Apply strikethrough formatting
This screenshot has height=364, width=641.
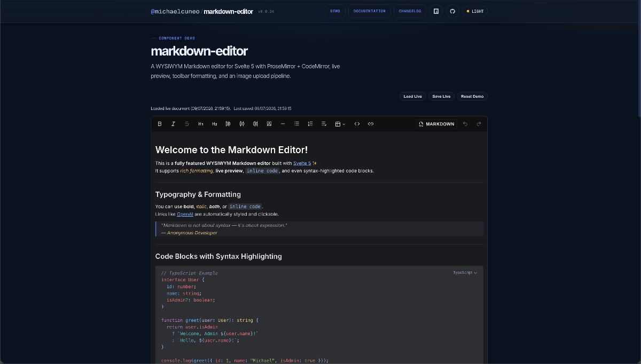point(187,124)
